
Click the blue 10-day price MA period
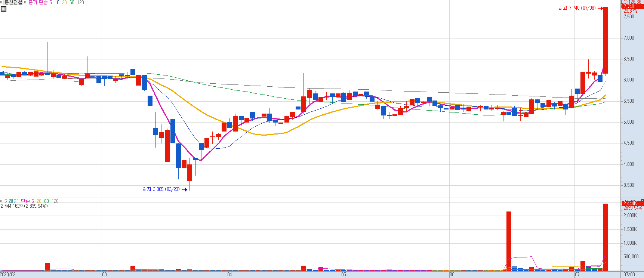[x=57, y=3]
